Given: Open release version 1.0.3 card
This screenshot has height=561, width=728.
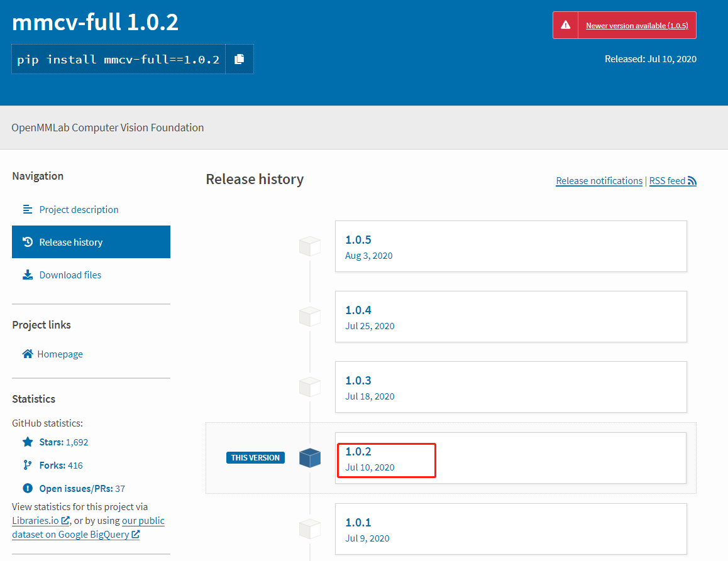Looking at the screenshot, I should pyautogui.click(x=510, y=387).
